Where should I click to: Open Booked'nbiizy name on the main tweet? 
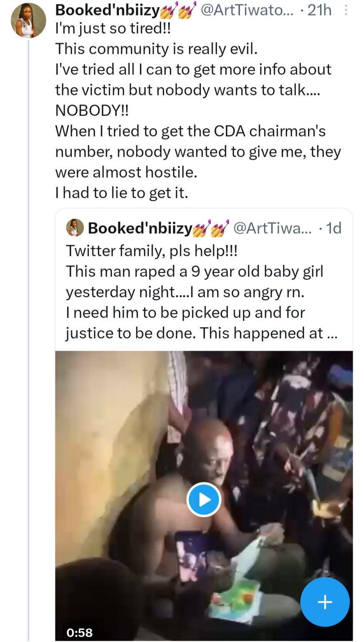pos(107,10)
